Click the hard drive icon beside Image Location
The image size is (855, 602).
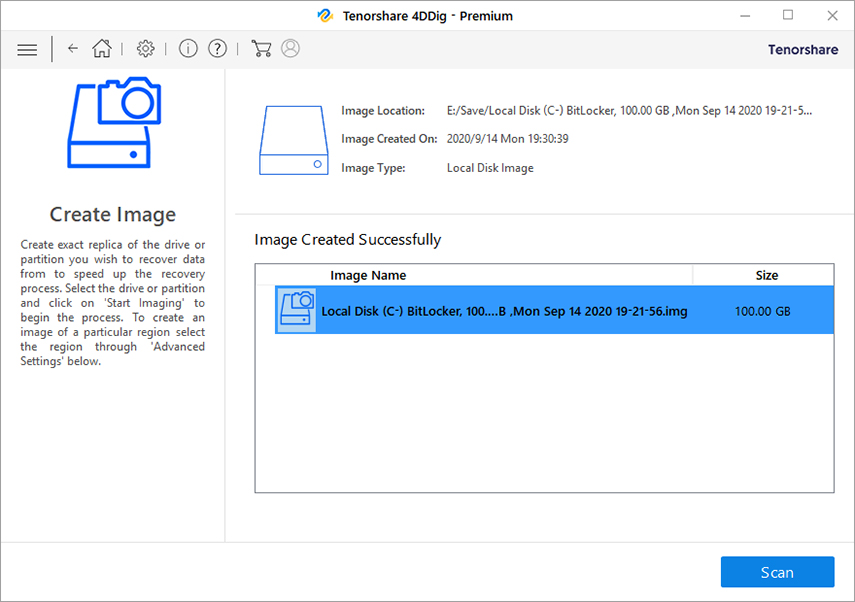293,140
